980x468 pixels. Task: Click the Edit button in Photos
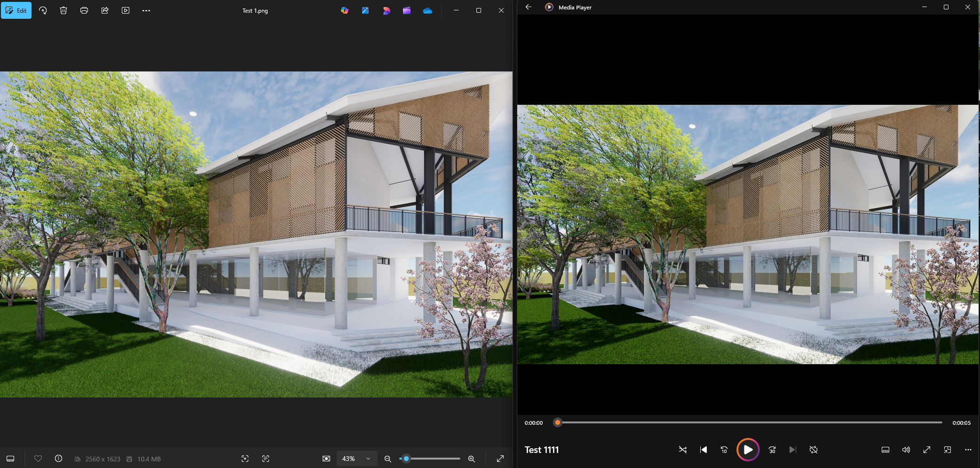(16, 10)
